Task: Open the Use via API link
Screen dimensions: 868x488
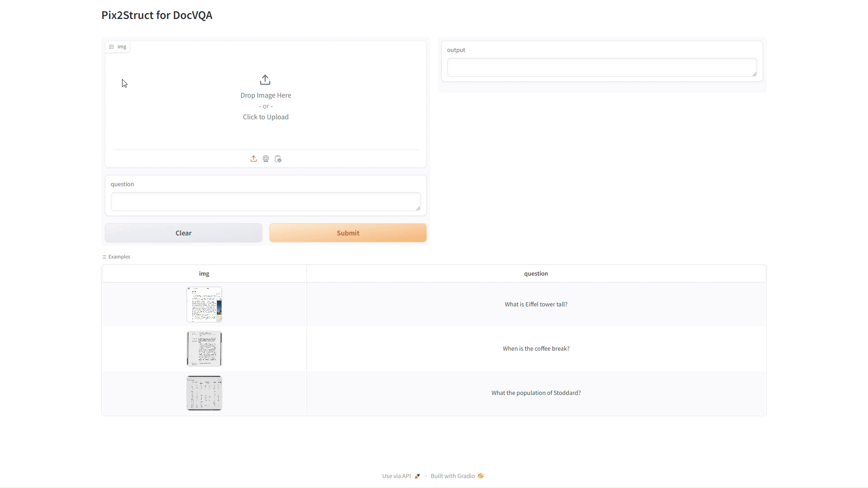Action: tap(401, 476)
